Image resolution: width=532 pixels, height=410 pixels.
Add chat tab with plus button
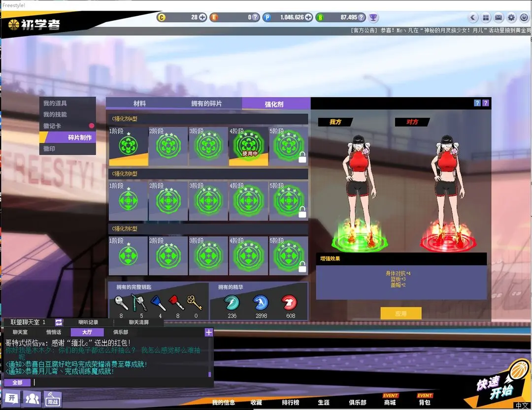point(209,332)
